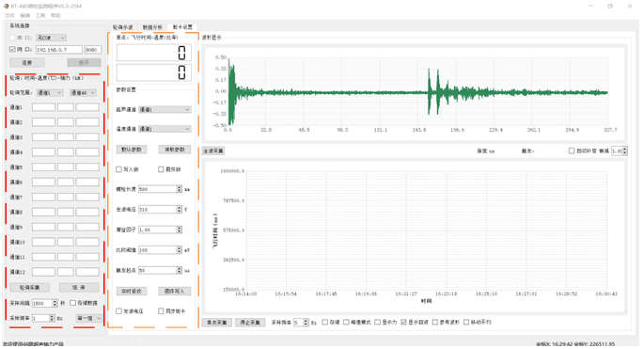
Task: Expand the 超声通道 channel dropdown
Action: click(165, 109)
